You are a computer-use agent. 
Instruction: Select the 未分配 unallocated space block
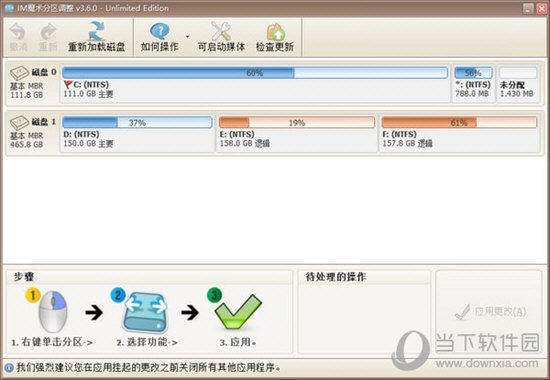point(518,84)
